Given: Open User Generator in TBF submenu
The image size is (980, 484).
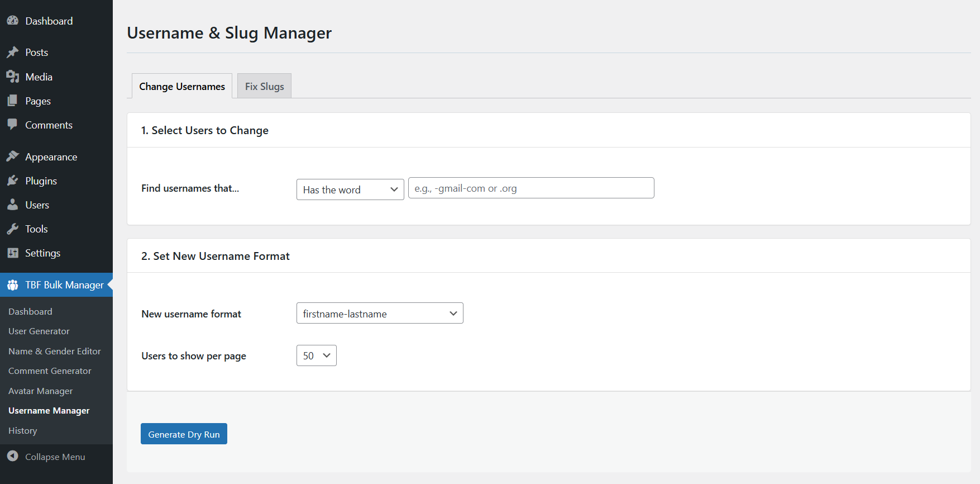Looking at the screenshot, I should click(39, 331).
